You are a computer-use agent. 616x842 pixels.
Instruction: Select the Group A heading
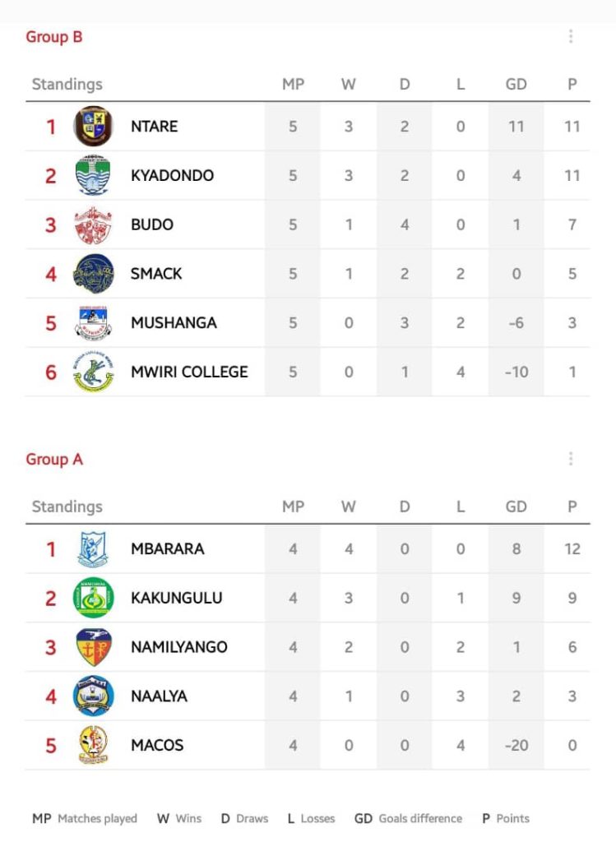54,459
